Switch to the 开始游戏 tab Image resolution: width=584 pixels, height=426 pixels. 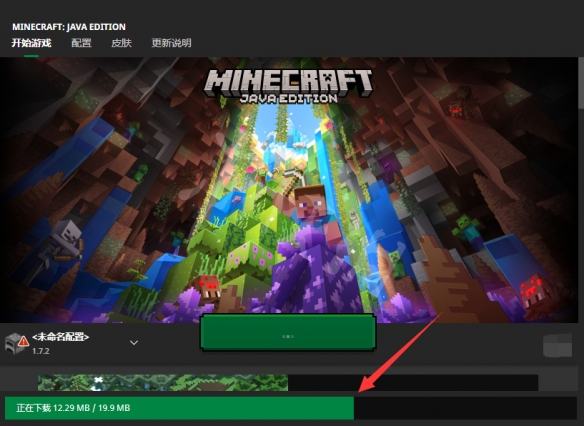coord(31,43)
